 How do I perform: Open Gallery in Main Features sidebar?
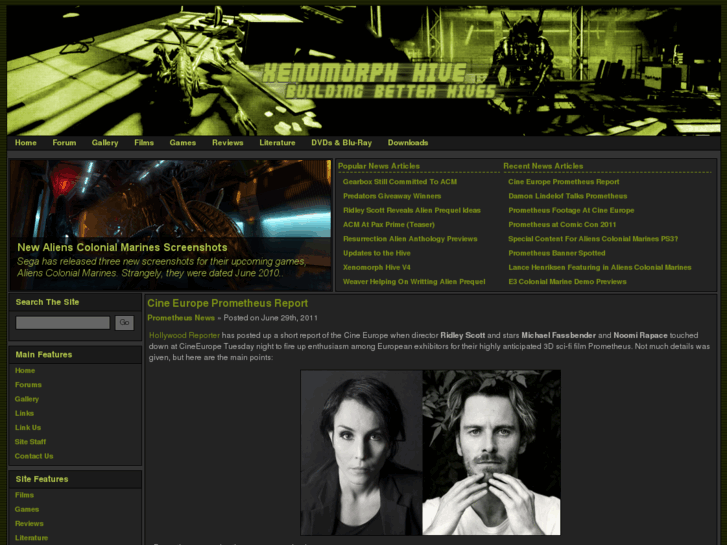pos(26,399)
